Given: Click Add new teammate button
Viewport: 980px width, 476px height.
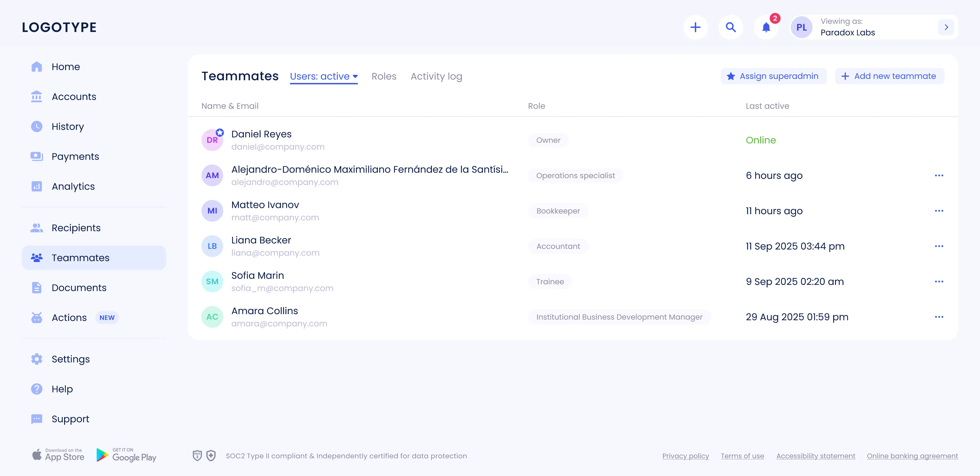Looking at the screenshot, I should pos(890,76).
